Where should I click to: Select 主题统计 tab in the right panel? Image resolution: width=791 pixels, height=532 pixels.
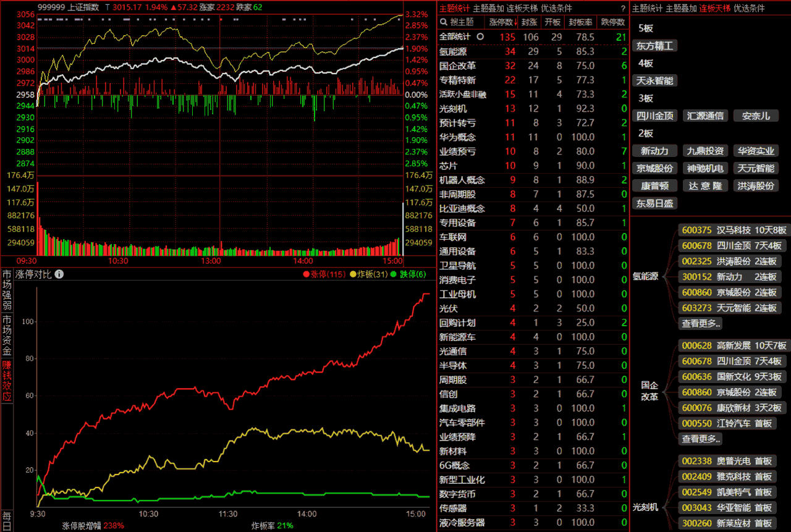pos(647,9)
